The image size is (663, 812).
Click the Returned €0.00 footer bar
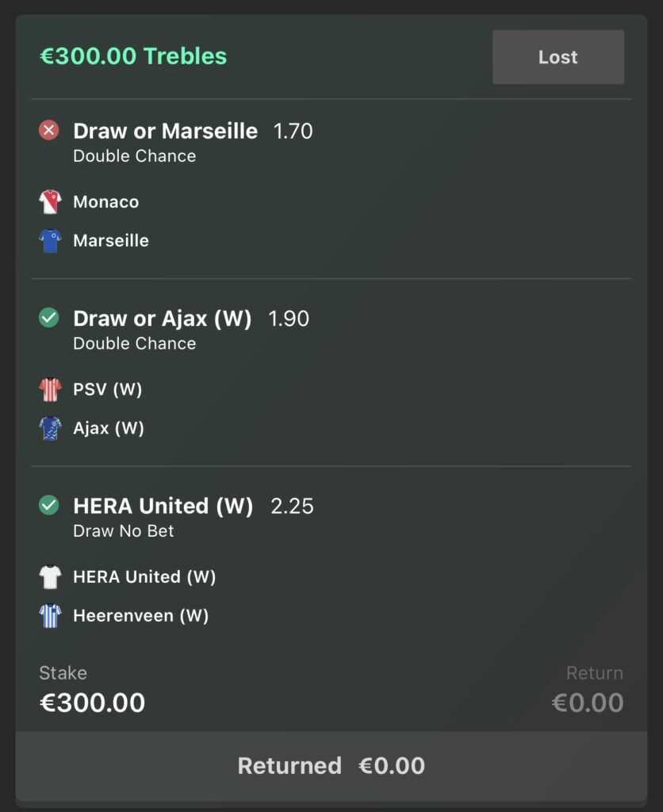(x=331, y=766)
